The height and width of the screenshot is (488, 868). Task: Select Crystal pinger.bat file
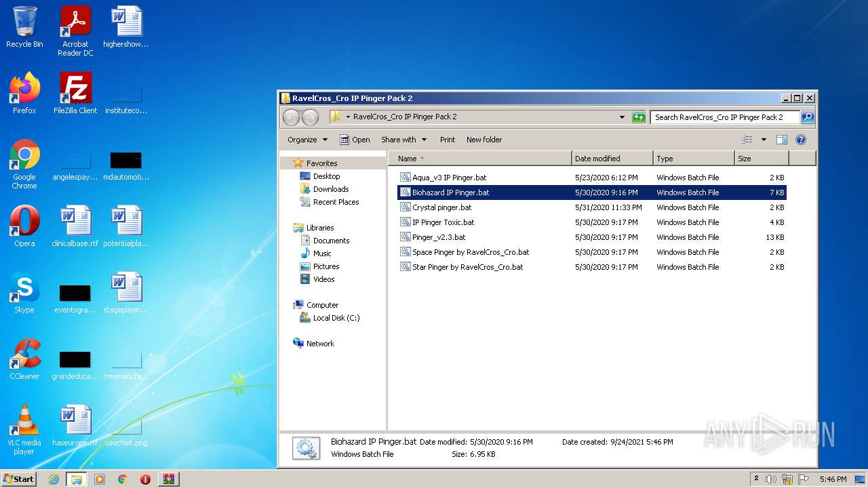(x=591, y=207)
